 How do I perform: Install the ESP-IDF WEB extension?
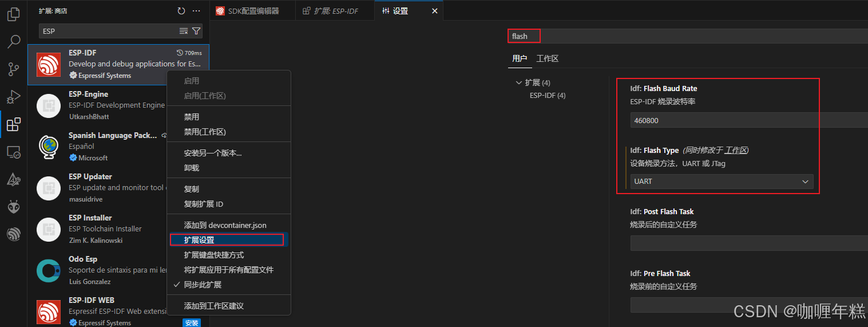coord(192,323)
